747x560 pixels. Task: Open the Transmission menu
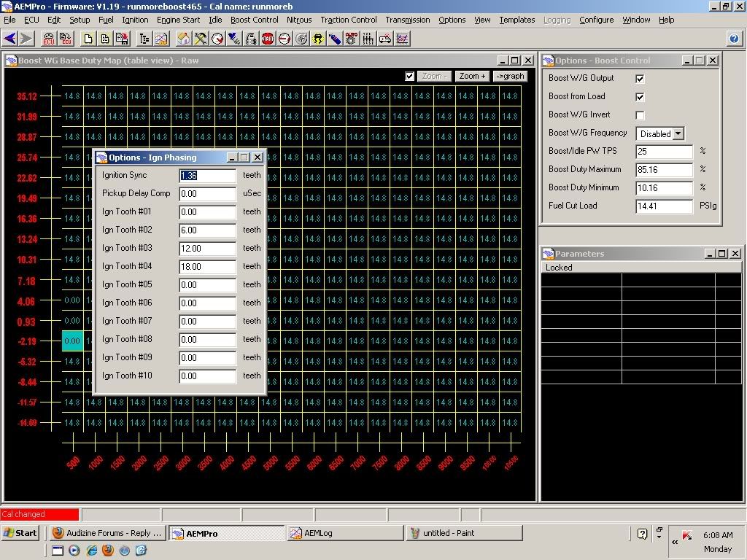tap(407, 20)
